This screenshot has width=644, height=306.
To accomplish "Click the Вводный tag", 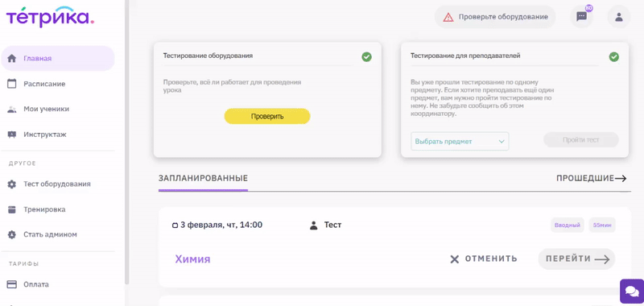I will click(x=568, y=225).
